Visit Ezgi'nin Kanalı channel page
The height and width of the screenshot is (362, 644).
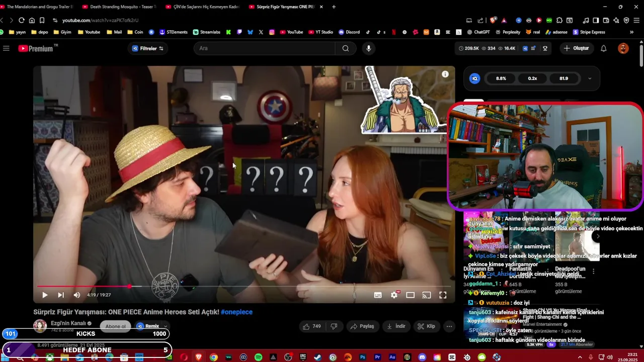[x=68, y=323]
